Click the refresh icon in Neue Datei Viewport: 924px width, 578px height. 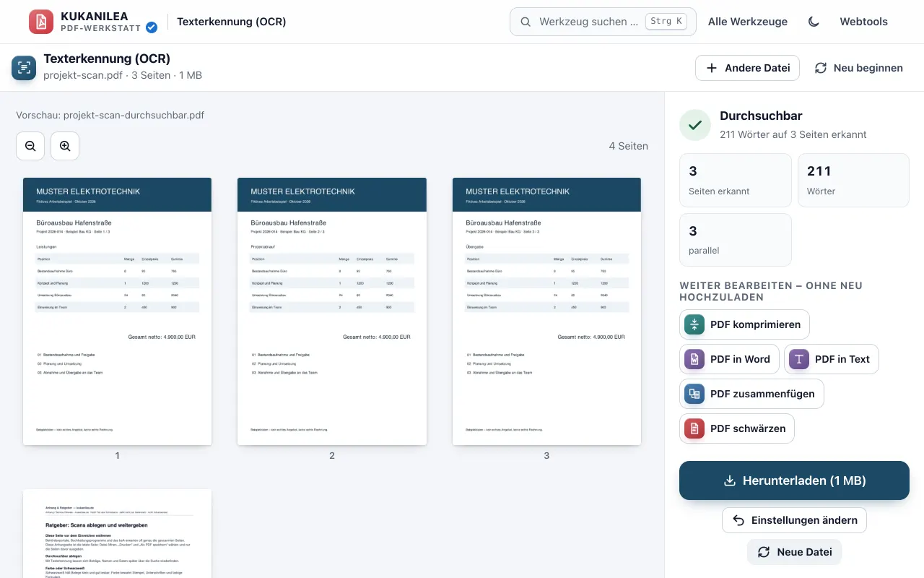764,552
